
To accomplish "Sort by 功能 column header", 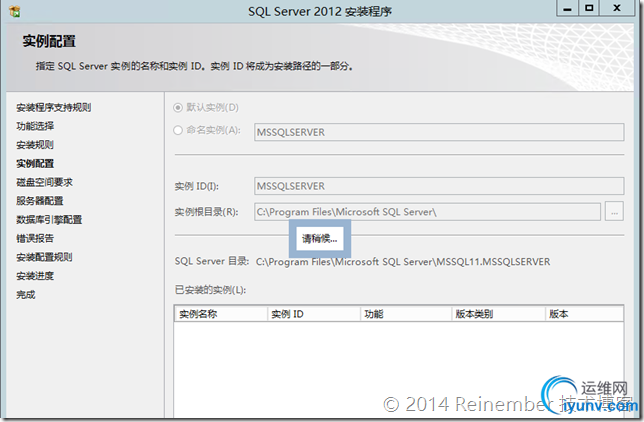I will pos(406,314).
